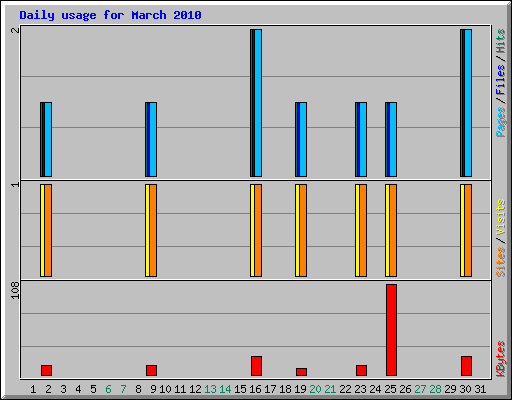Click the cyan Pages bar for day 25
The height and width of the screenshot is (400, 512).
coord(393,139)
